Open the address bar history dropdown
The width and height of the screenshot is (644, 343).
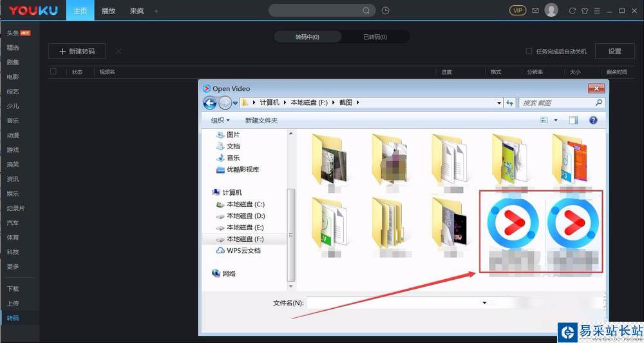[499, 103]
